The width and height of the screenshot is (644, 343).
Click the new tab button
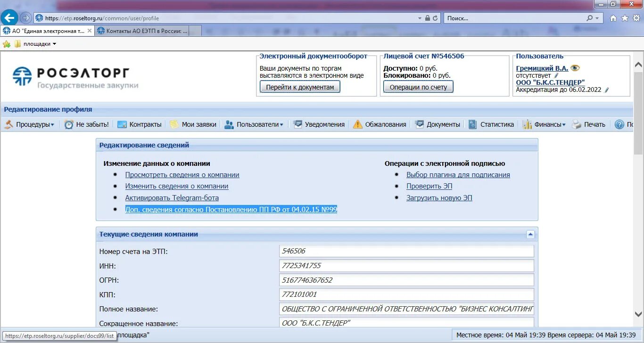pos(195,31)
